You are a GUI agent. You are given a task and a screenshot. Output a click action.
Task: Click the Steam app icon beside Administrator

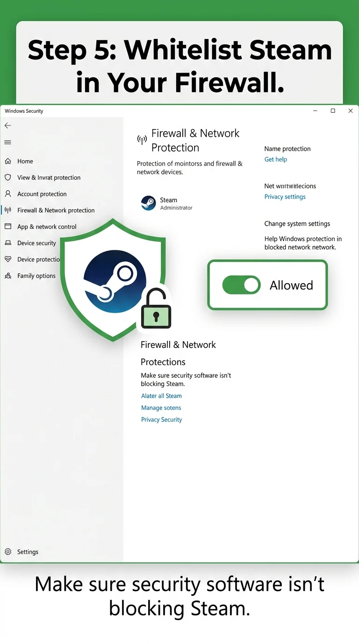tap(148, 203)
